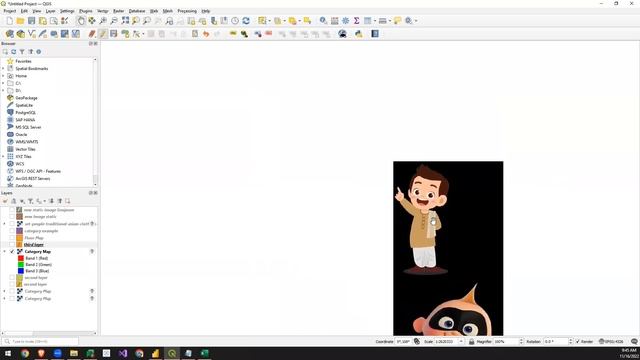Click the EPSG:4326 CRS button
This screenshot has width=640, height=360.
point(611,341)
